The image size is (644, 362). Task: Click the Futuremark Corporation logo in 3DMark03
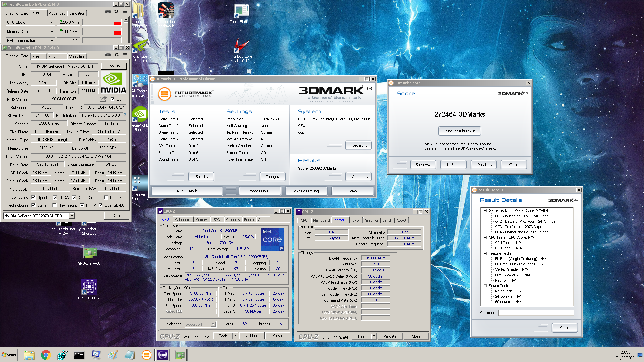185,94
